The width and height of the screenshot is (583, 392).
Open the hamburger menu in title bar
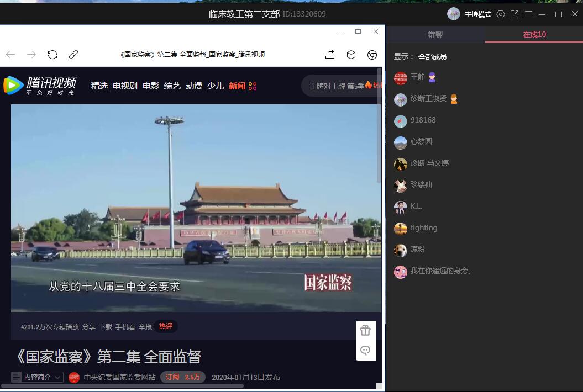(529, 14)
